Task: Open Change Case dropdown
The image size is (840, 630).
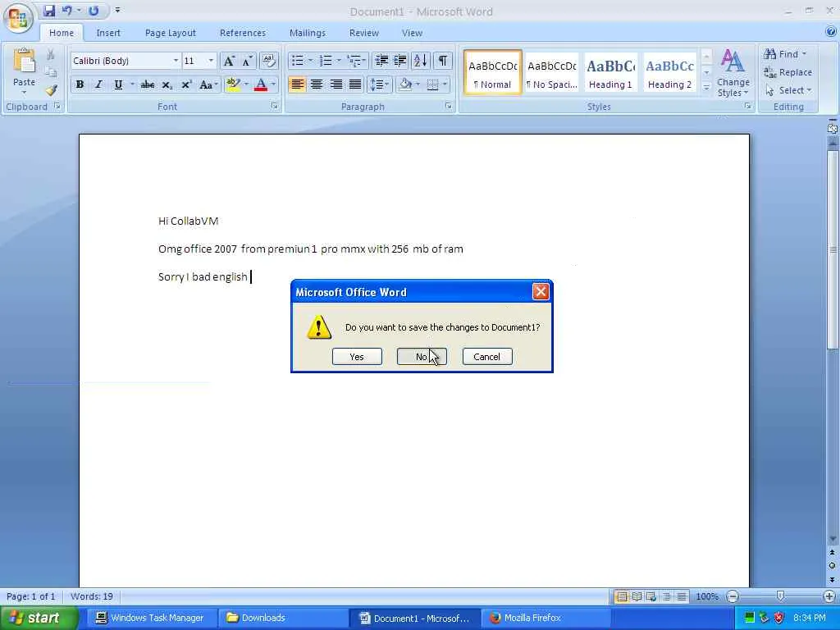Action: tap(208, 84)
